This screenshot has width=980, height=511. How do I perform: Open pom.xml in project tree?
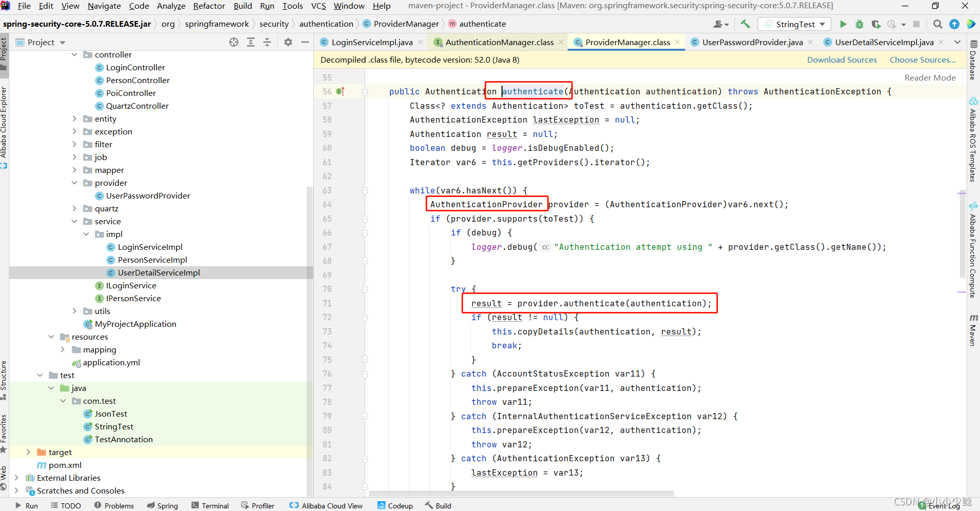[65, 465]
